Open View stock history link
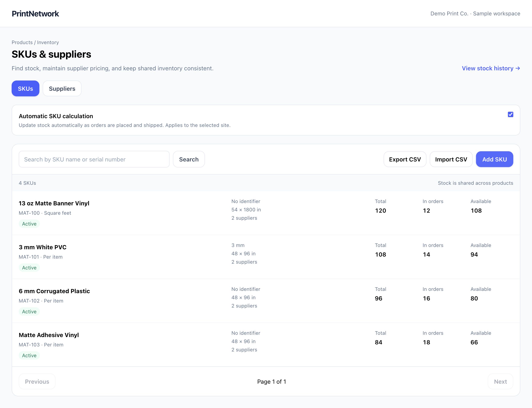Viewport: 532px width, 408px height. 491,68
